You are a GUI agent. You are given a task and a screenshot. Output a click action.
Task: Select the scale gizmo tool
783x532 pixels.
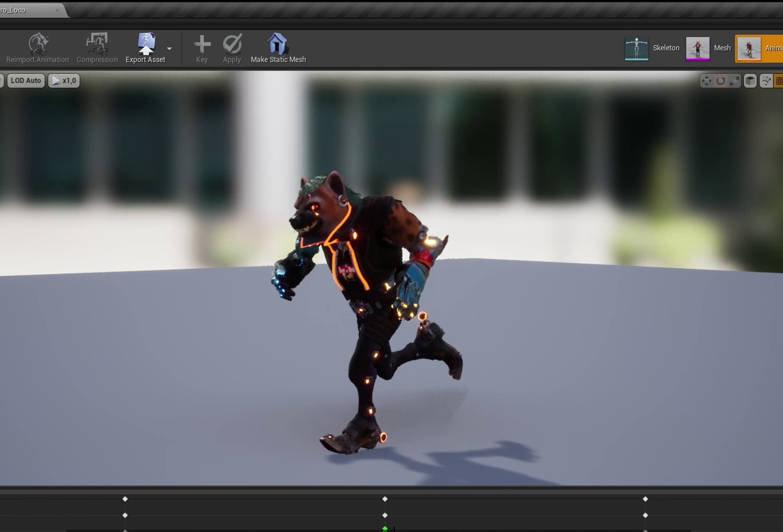(734, 81)
